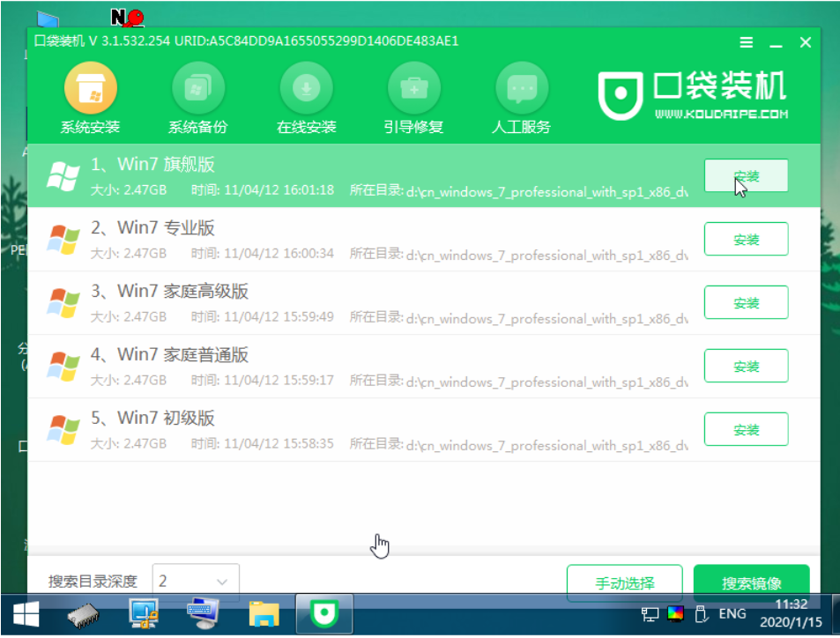Click the network tray icon
The width and height of the screenshot is (840, 638).
click(x=650, y=614)
